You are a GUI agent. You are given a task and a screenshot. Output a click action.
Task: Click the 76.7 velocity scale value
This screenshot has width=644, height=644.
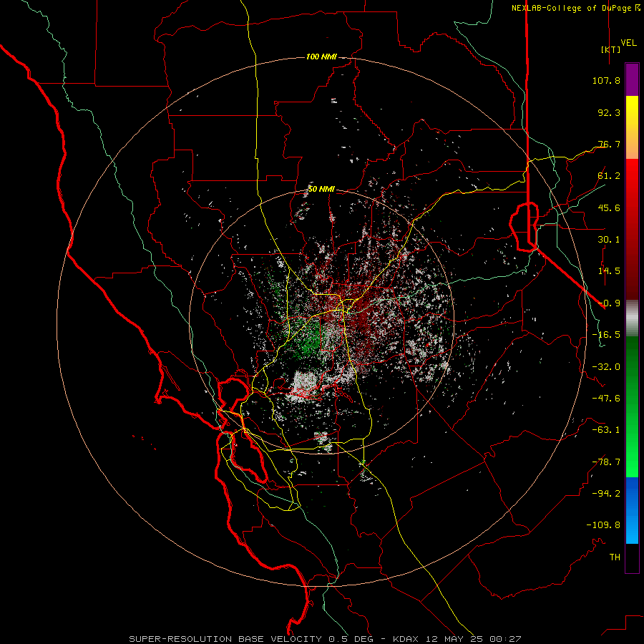point(609,144)
